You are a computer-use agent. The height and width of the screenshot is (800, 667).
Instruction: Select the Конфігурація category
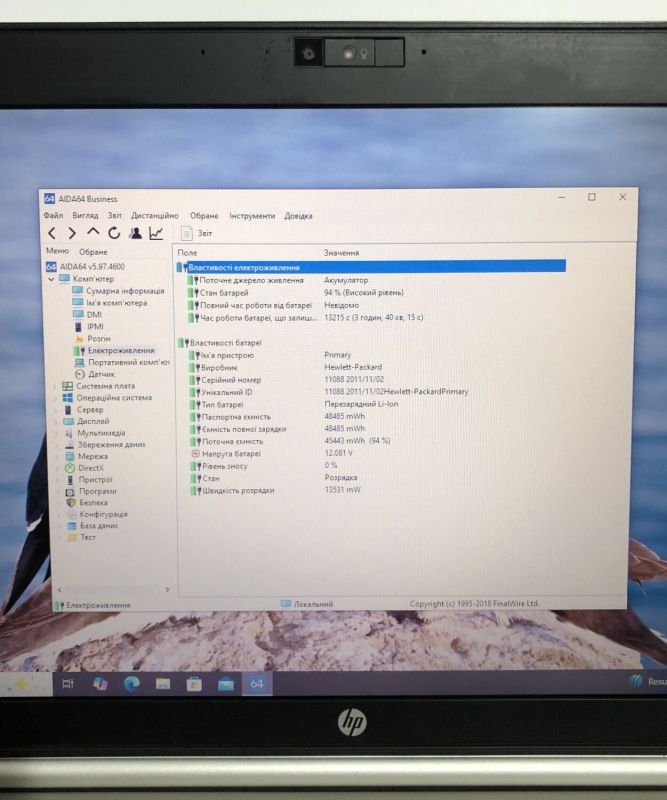(x=97, y=514)
